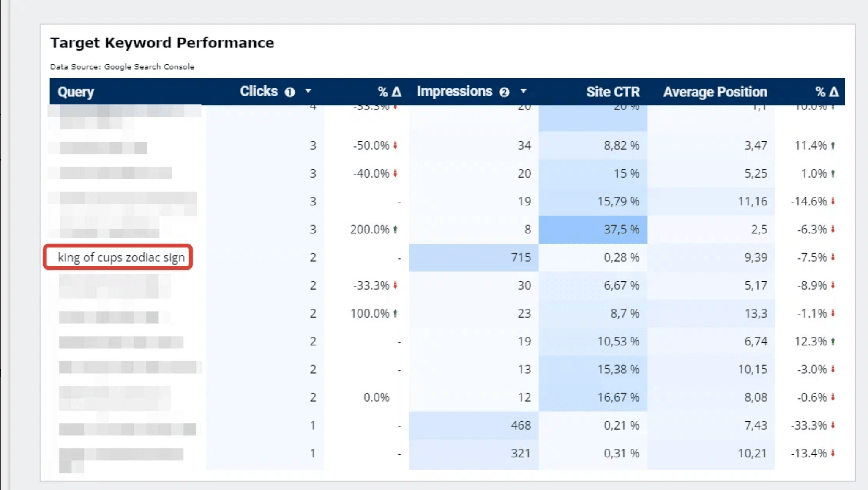This screenshot has height=490, width=868.
Task: Open the Impressions column sort dropdown arrow
Action: click(523, 91)
